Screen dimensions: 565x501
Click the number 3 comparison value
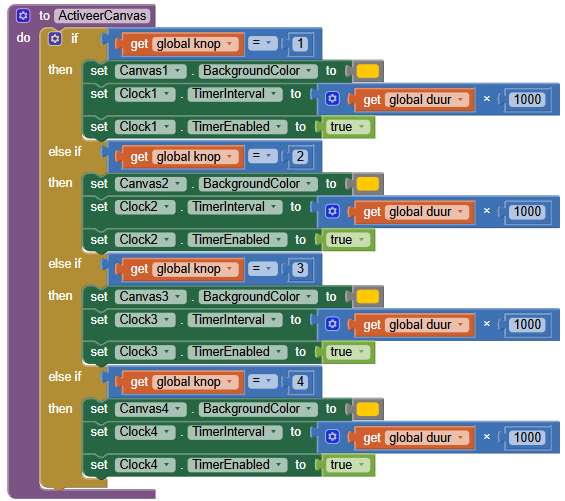click(300, 269)
